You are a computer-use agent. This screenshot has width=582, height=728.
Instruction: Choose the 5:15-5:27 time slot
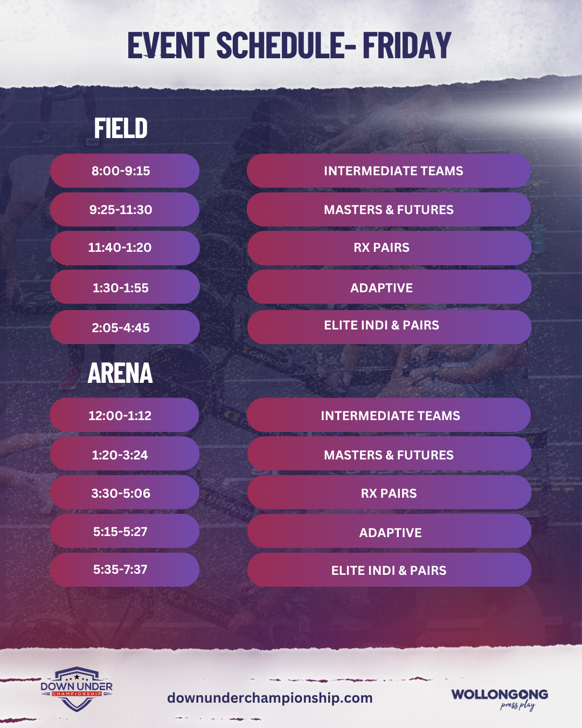124,532
